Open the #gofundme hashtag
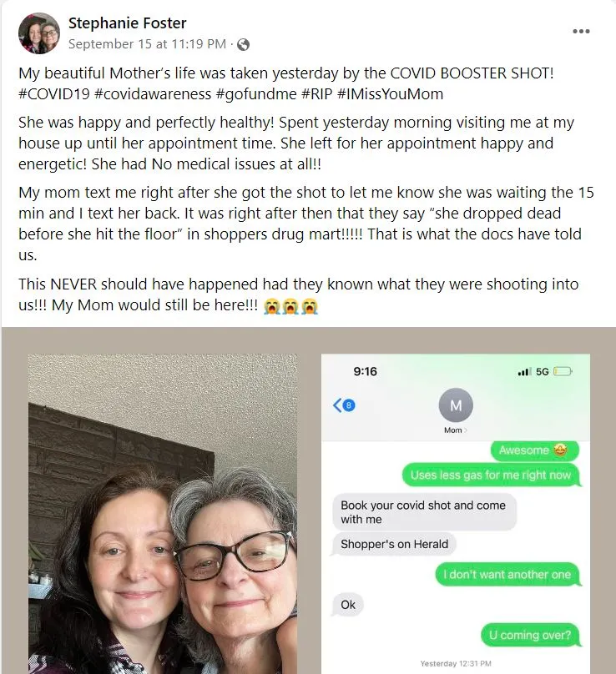 pyautogui.click(x=256, y=93)
